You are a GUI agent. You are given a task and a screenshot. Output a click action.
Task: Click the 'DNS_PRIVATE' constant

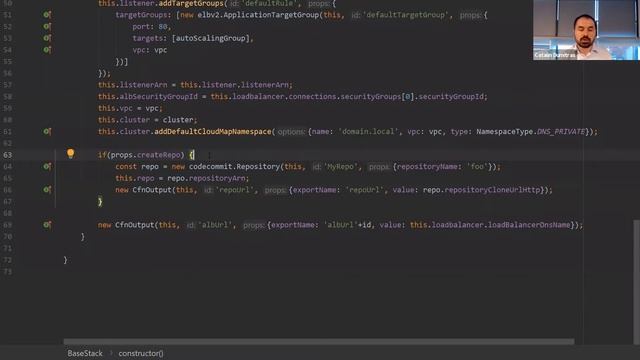pos(561,131)
